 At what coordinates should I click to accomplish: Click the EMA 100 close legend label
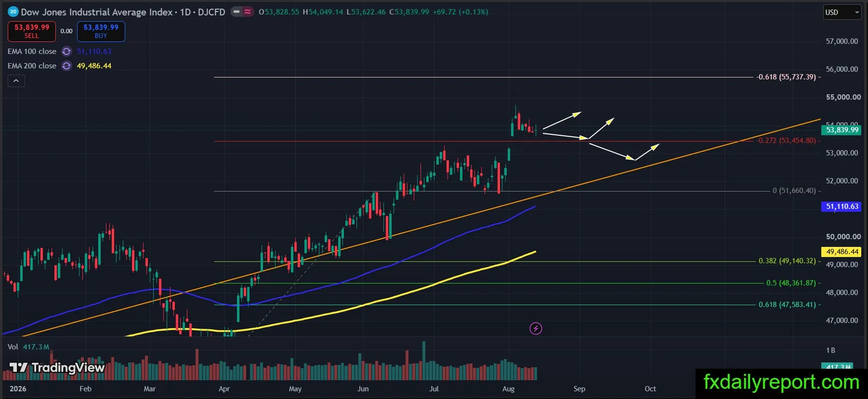[x=32, y=51]
